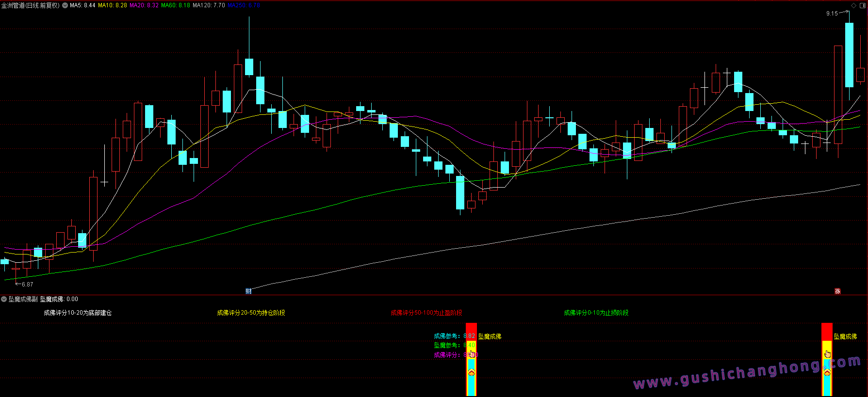Click the stock title 金洲管道(日线 前复权)
The image size is (868, 397).
[x=30, y=5]
